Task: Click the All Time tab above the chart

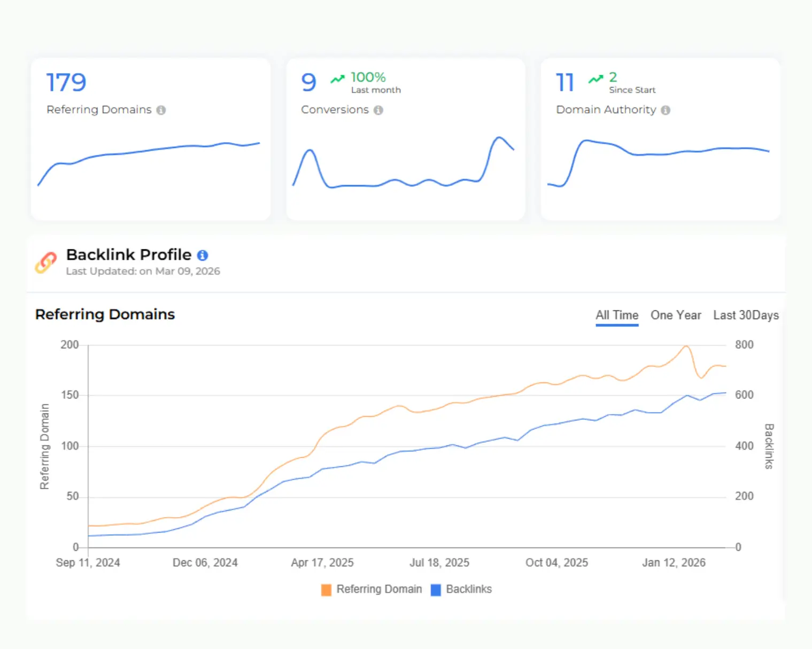Action: 616,315
